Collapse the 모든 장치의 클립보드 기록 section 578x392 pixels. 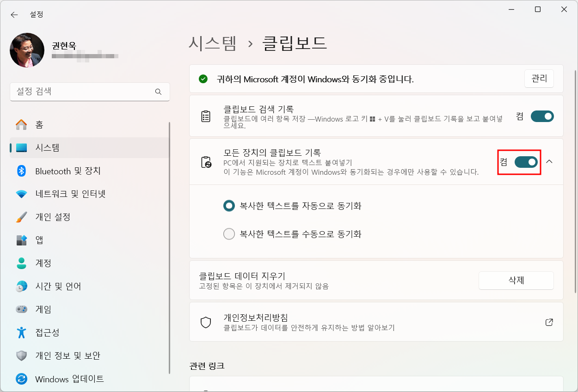[550, 162]
